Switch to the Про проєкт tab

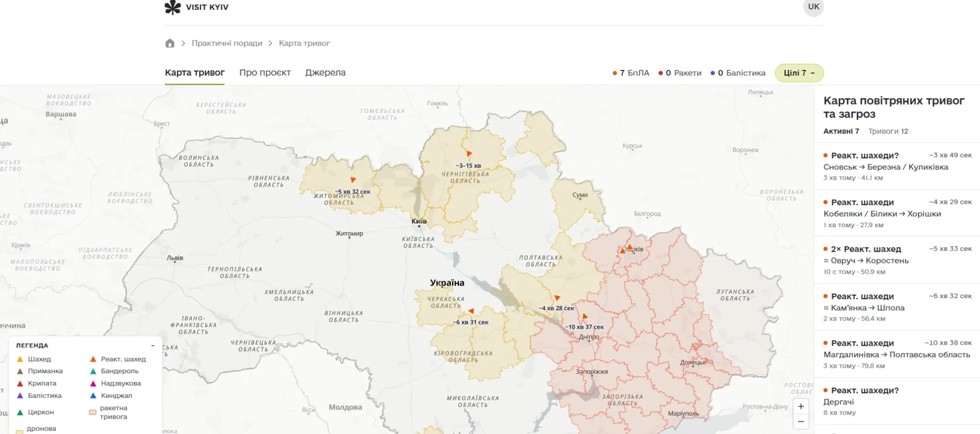click(x=265, y=73)
